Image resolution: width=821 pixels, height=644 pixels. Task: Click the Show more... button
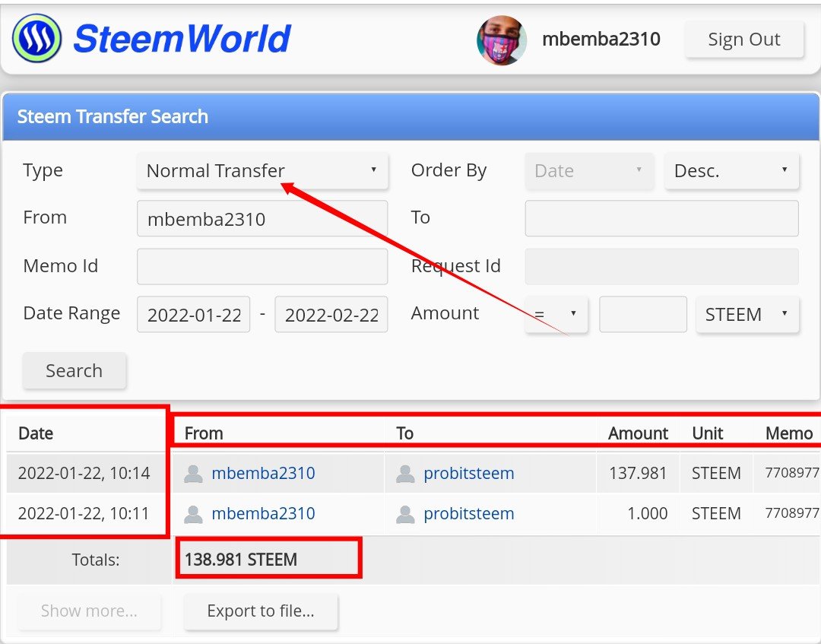[x=89, y=611]
